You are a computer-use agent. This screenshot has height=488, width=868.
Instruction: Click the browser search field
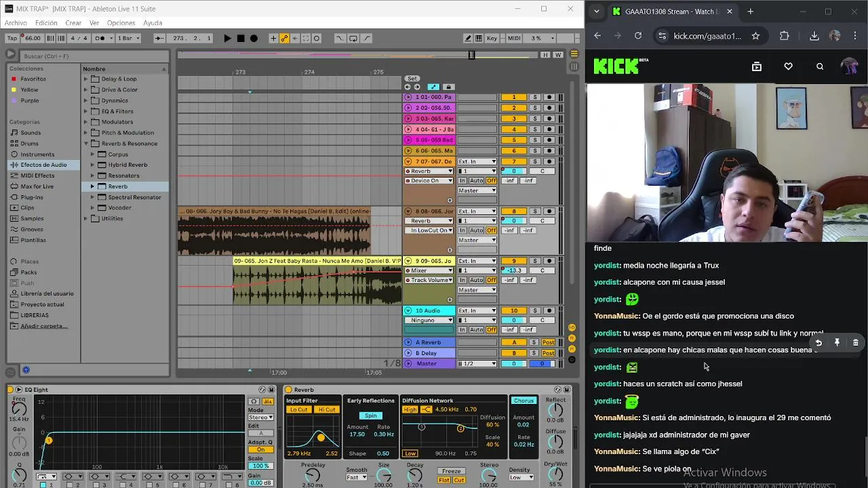(x=94, y=56)
